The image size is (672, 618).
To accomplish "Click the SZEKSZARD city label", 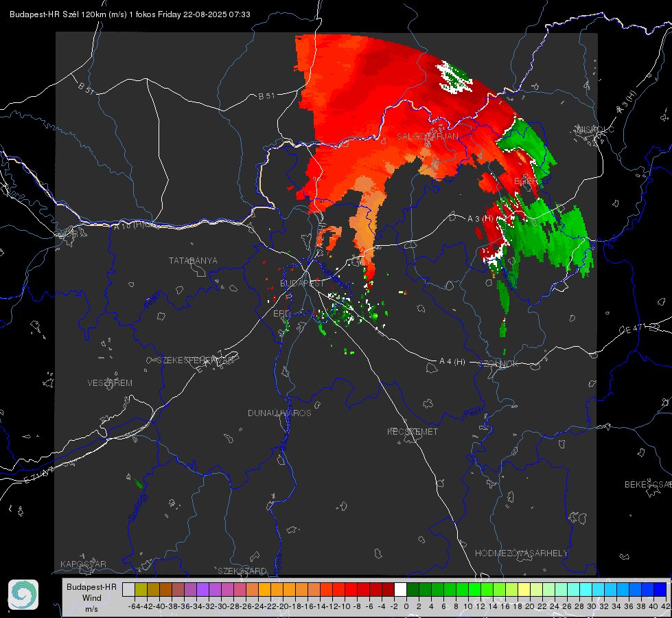I will (242, 571).
